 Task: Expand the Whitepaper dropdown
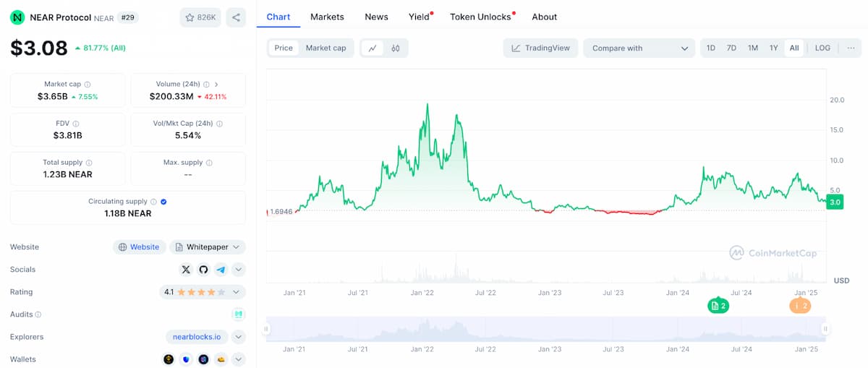[208, 247]
